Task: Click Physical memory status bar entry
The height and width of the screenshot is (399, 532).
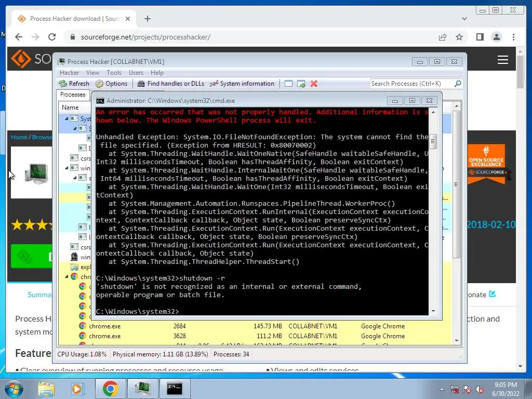Action: click(x=160, y=354)
